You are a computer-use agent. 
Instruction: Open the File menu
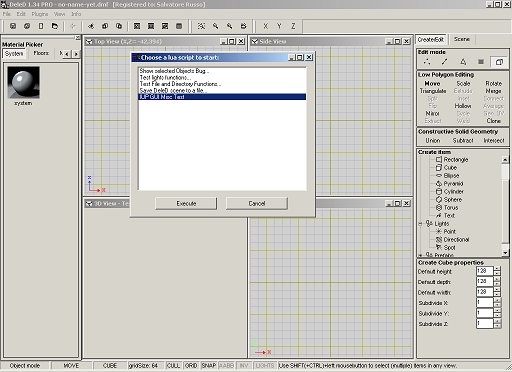point(7,14)
